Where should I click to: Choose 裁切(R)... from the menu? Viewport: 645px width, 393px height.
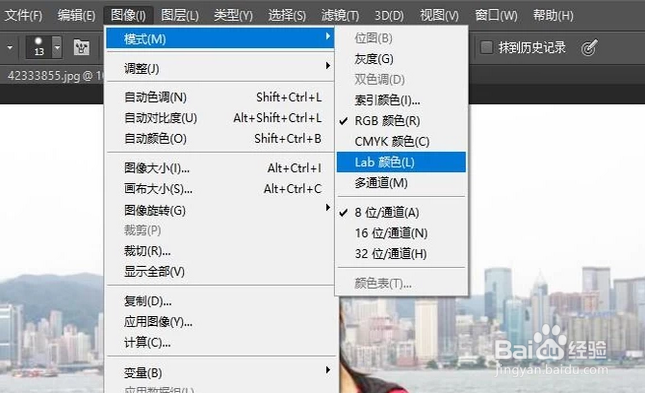coord(220,251)
